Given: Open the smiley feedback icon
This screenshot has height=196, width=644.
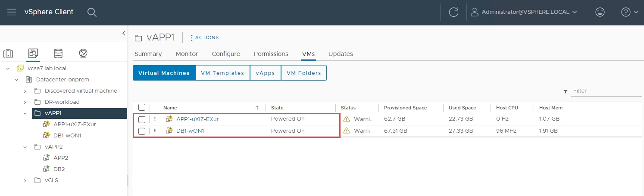Looking at the screenshot, I should (x=600, y=12).
